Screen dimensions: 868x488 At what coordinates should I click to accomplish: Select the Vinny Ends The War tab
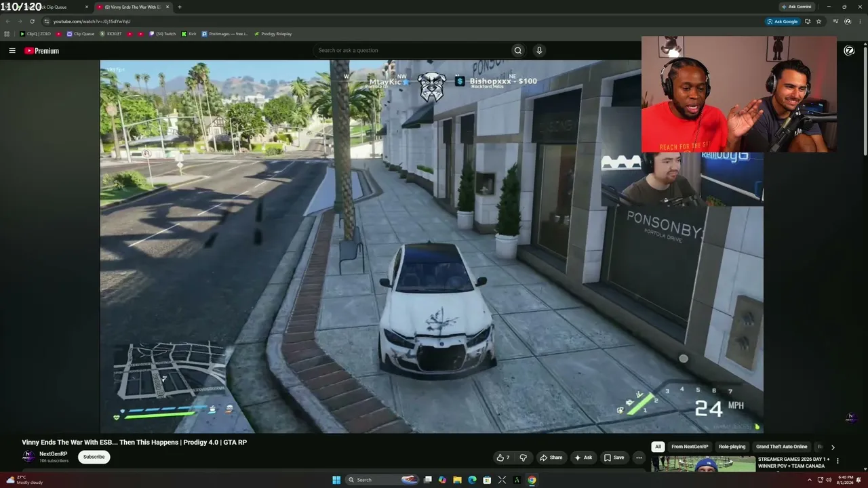click(133, 7)
